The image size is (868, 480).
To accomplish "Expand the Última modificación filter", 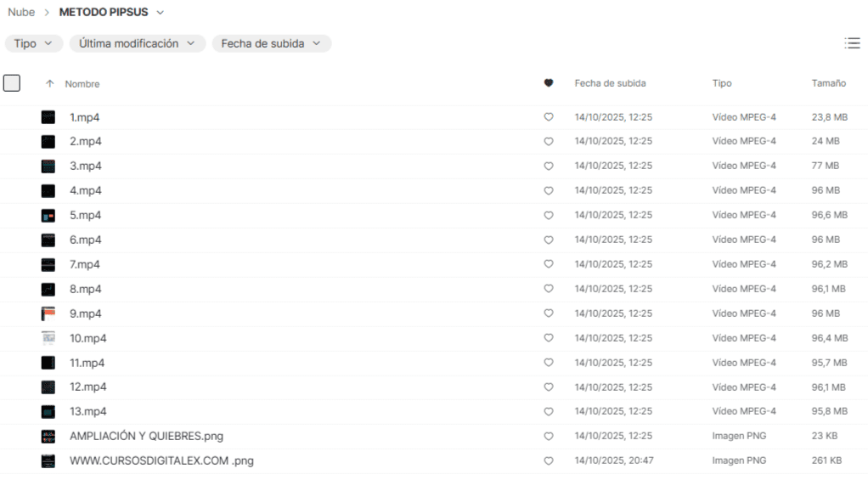I will (137, 43).
